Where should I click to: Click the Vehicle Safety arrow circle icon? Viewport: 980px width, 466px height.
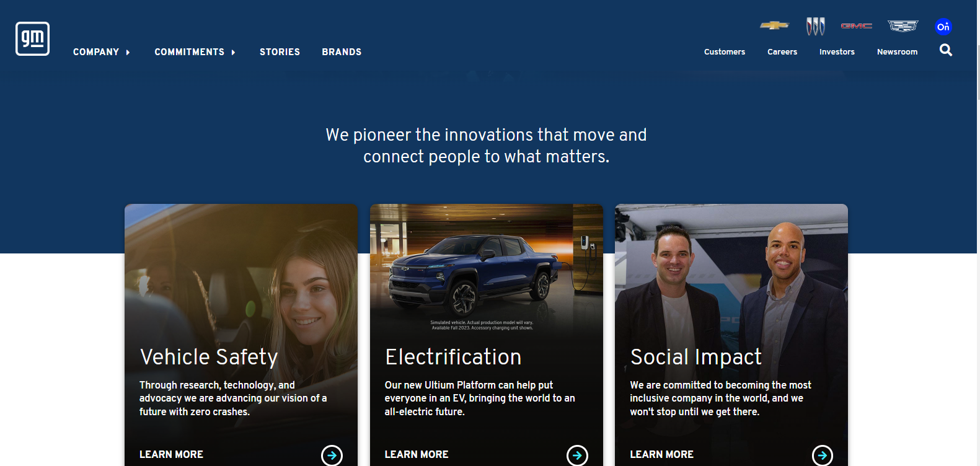(332, 455)
